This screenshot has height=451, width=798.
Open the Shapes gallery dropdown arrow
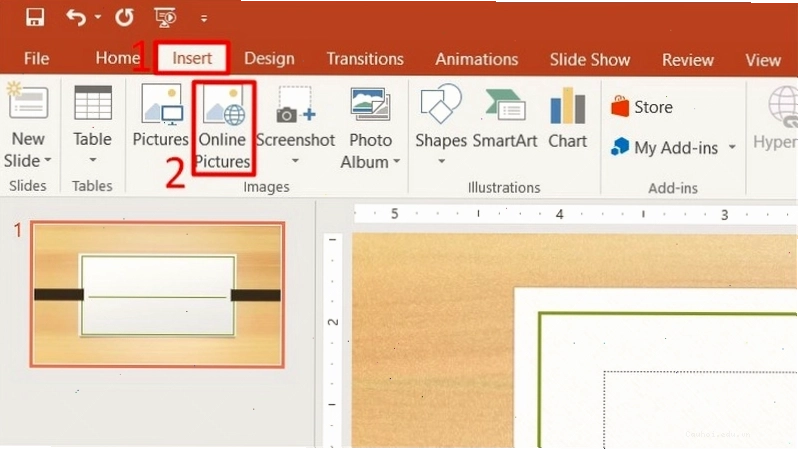pos(441,161)
